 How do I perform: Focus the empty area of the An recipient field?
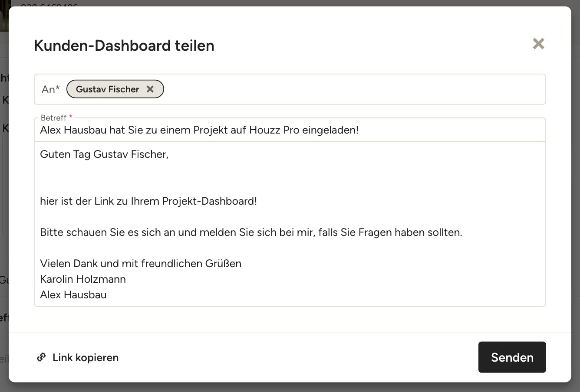pos(347,89)
